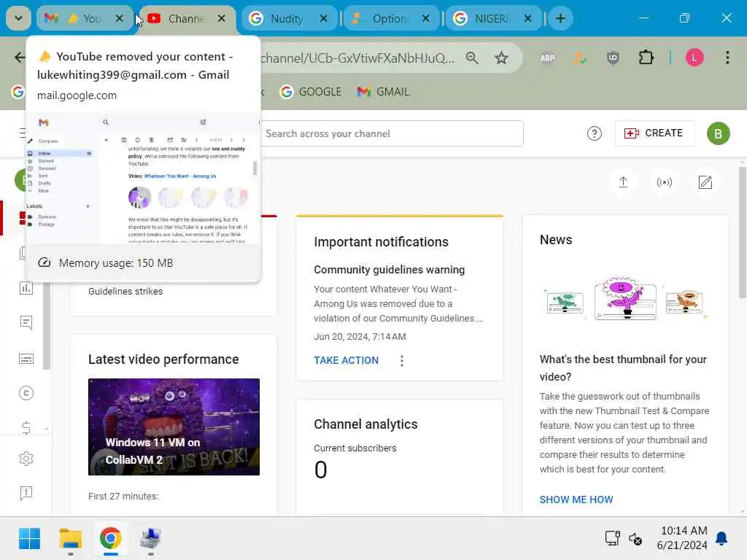Viewport: 747px width, 560px height.
Task: Go back to previous page
Action: point(20,58)
